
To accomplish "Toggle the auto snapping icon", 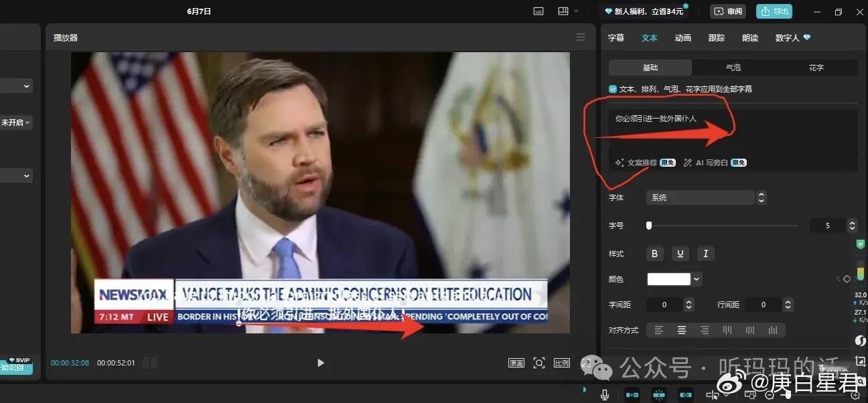I will point(659,395).
